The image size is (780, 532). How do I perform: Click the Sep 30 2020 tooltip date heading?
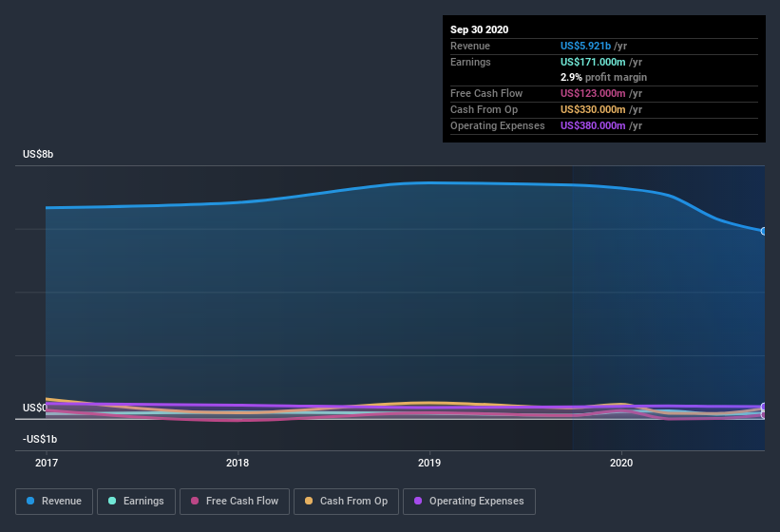[x=480, y=29]
